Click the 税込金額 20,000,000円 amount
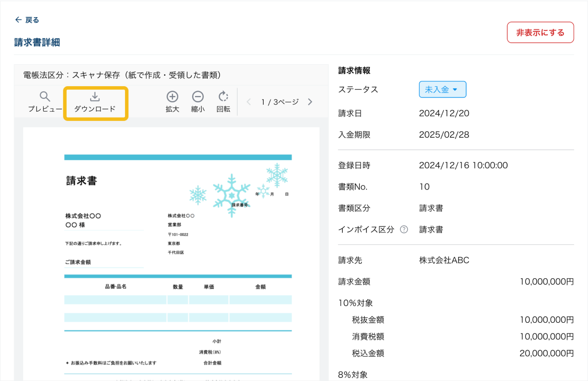This screenshot has width=588, height=381. (546, 353)
